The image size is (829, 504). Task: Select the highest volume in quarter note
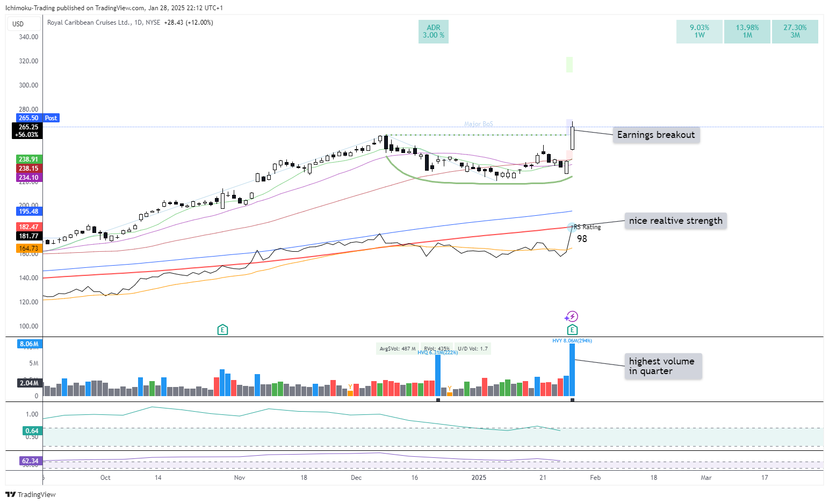tap(663, 366)
